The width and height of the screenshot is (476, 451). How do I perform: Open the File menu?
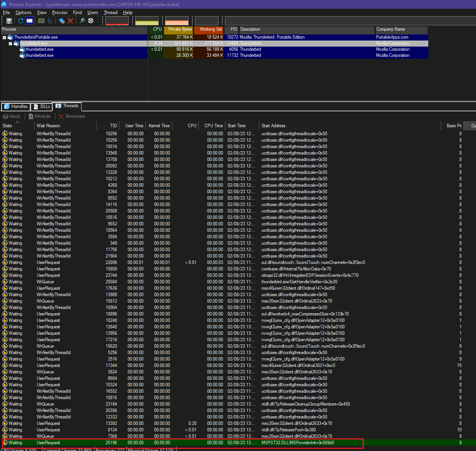click(x=6, y=12)
